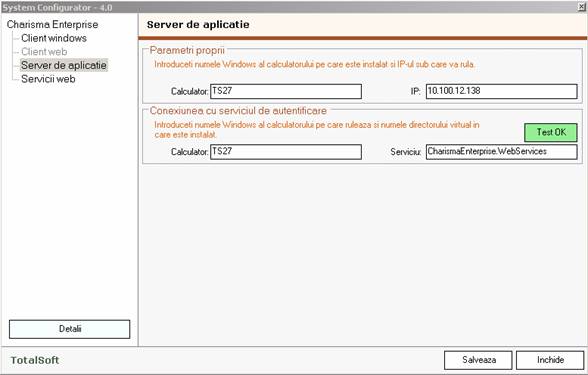Close the System Configurator window
Image resolution: width=588 pixels, height=375 pixels.
[x=582, y=7]
